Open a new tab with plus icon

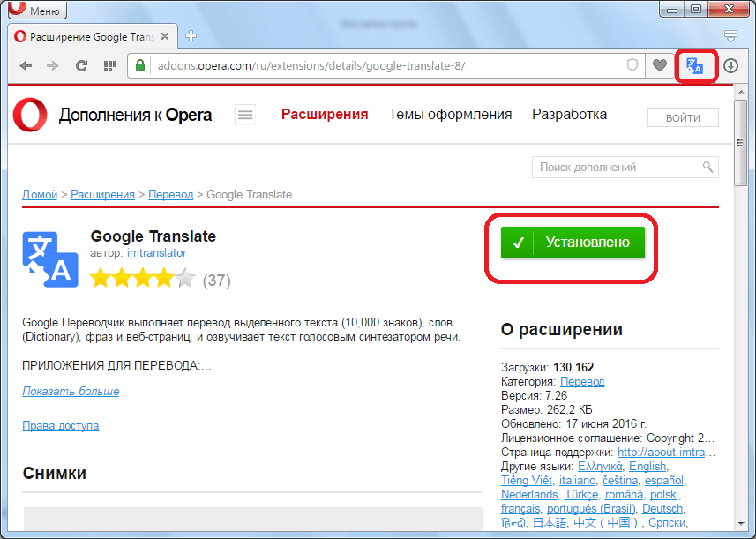tap(191, 36)
